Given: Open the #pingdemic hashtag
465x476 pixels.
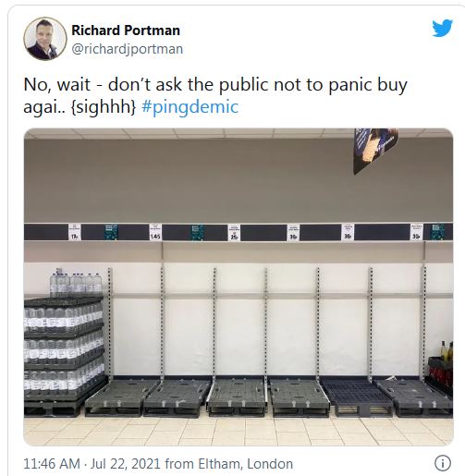Looking at the screenshot, I should (190, 107).
